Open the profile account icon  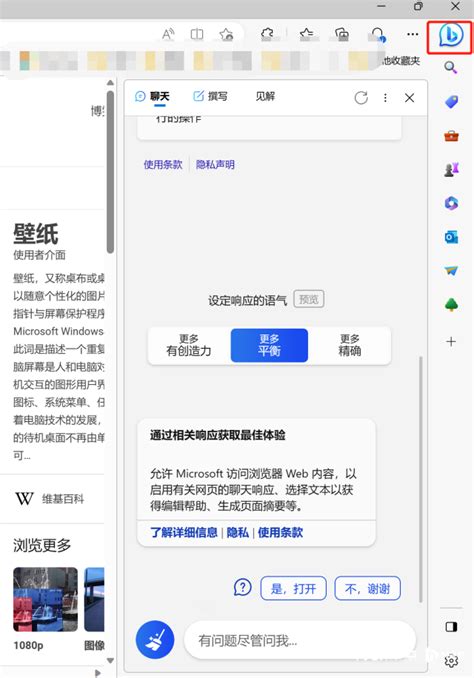378,34
